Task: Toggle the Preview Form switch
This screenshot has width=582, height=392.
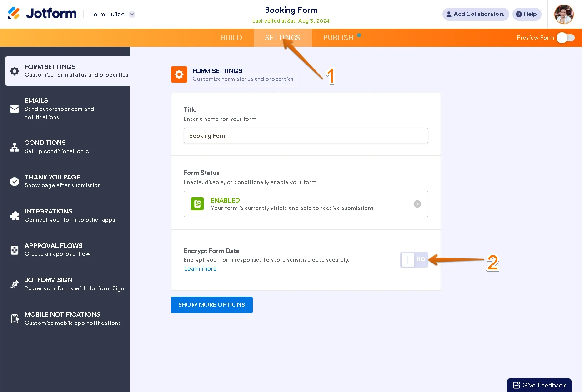Action: click(565, 38)
